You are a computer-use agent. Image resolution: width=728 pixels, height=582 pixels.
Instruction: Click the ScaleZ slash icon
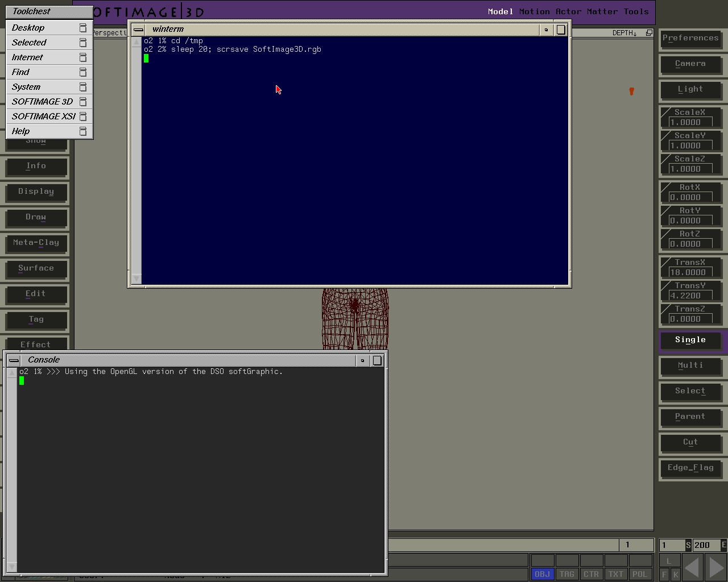tap(665, 159)
